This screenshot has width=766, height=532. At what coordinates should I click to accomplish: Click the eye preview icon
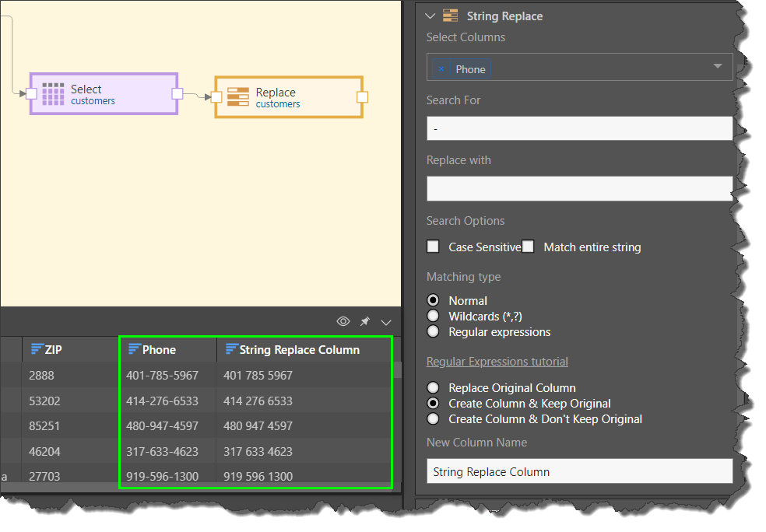[x=343, y=321]
